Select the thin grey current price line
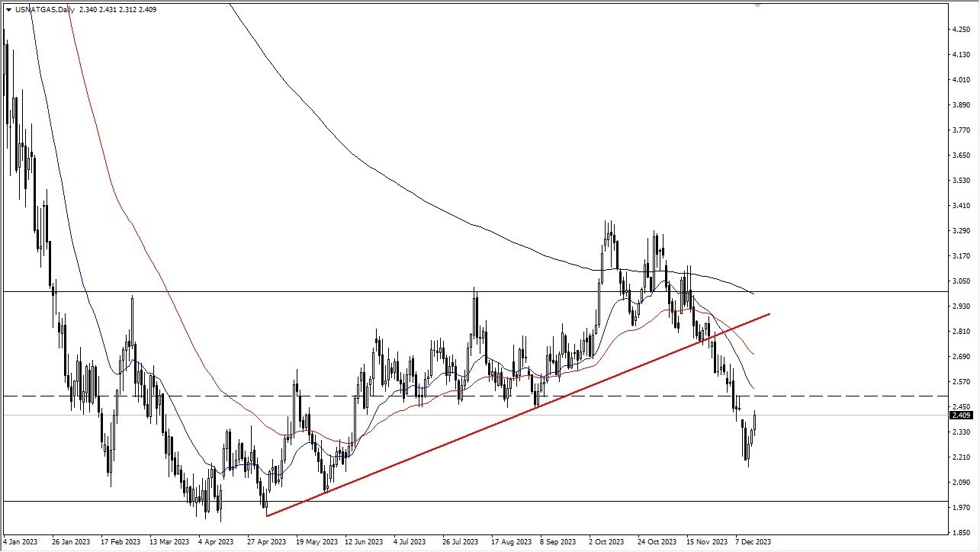The width and height of the screenshot is (980, 552). (473, 416)
